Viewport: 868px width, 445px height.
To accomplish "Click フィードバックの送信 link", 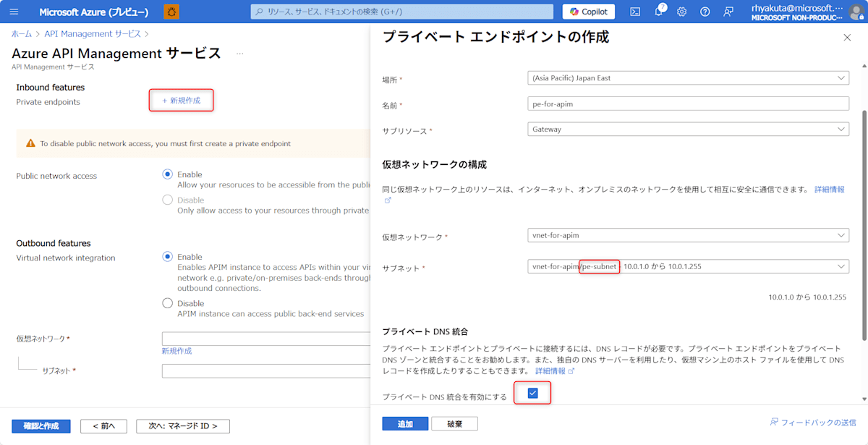I will 813,422.
